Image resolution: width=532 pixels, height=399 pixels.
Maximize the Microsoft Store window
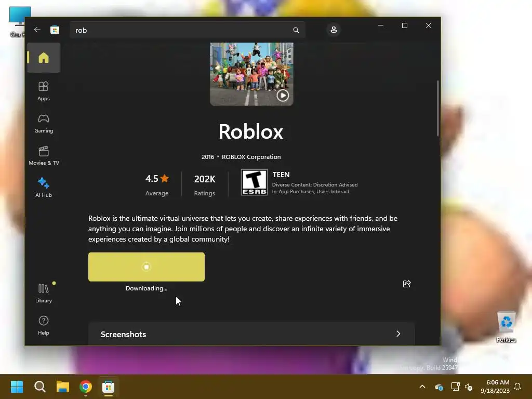point(404,25)
